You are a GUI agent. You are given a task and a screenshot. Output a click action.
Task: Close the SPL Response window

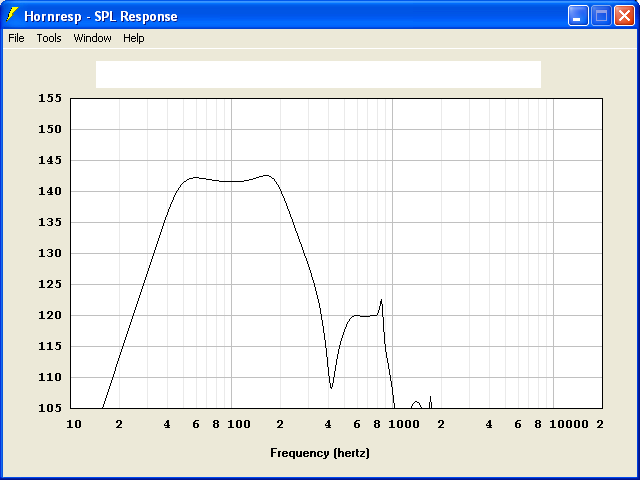624,16
